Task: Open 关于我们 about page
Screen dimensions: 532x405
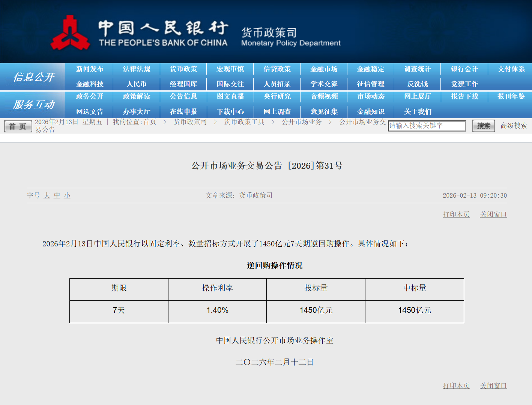Action: (x=418, y=112)
